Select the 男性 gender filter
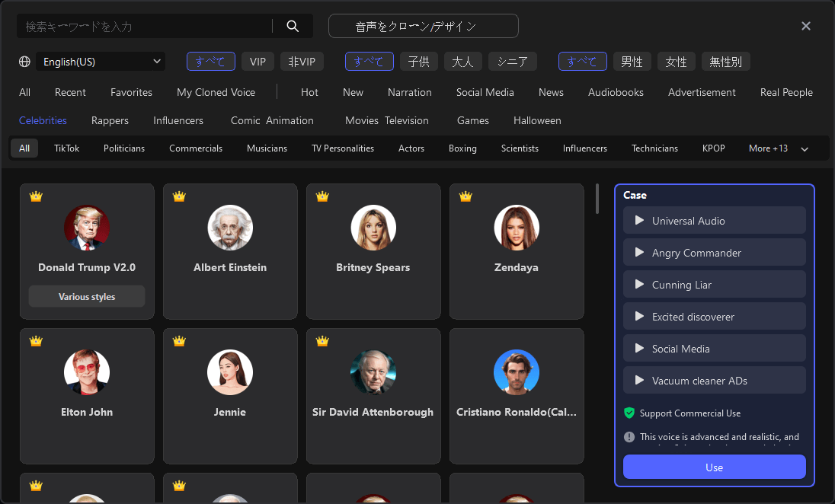 [632, 62]
